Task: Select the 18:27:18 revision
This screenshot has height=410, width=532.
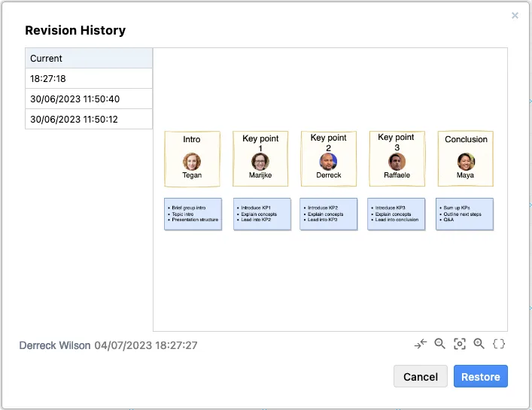Action: pos(89,78)
